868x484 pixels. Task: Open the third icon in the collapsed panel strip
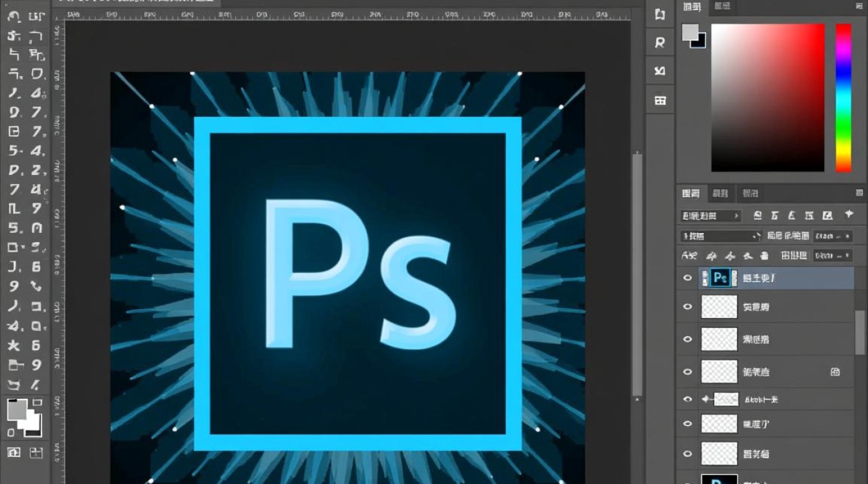point(659,70)
